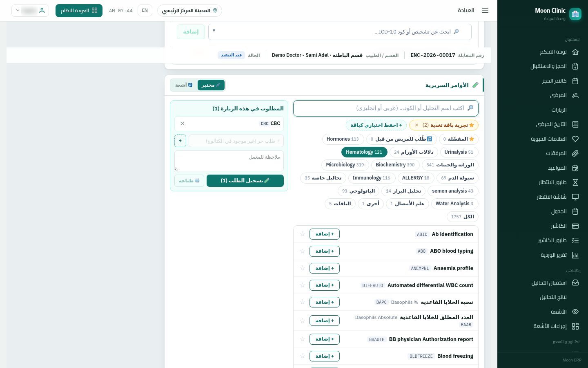
Task: Click the test name search field
Action: 386,108
